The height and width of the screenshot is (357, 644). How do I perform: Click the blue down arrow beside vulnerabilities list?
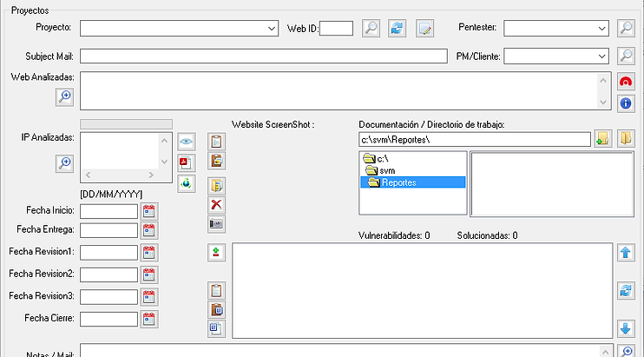(626, 328)
